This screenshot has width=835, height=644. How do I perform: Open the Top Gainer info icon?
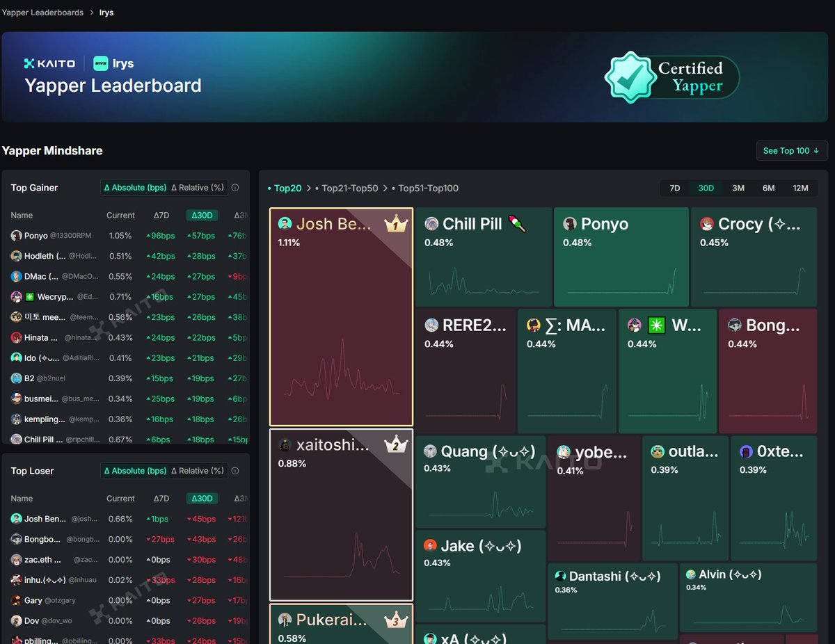coord(235,188)
